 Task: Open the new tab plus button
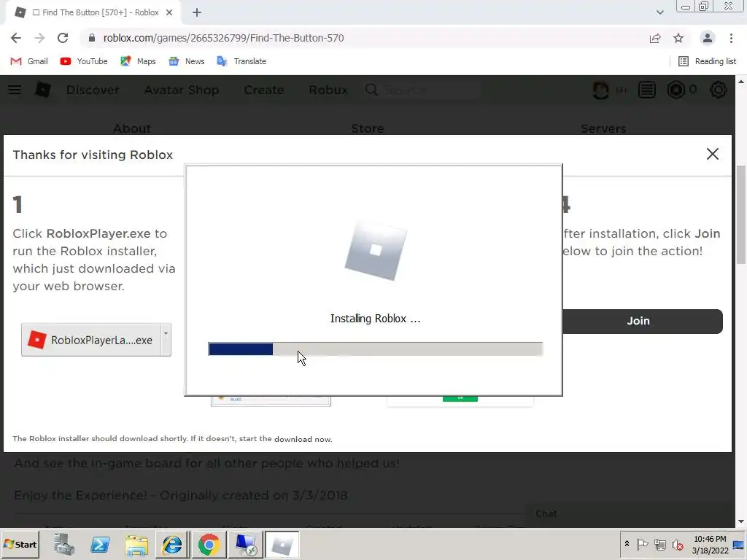pyautogui.click(x=197, y=13)
